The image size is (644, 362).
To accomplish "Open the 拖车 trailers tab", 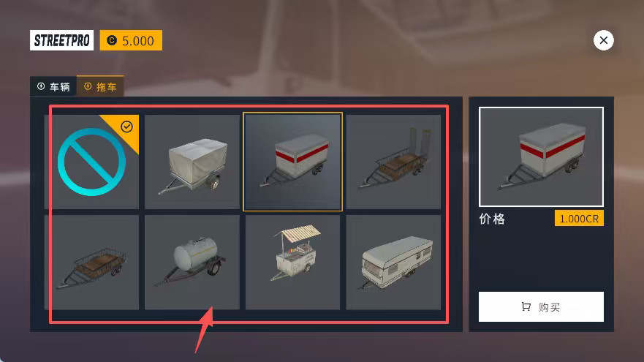I will click(x=100, y=86).
